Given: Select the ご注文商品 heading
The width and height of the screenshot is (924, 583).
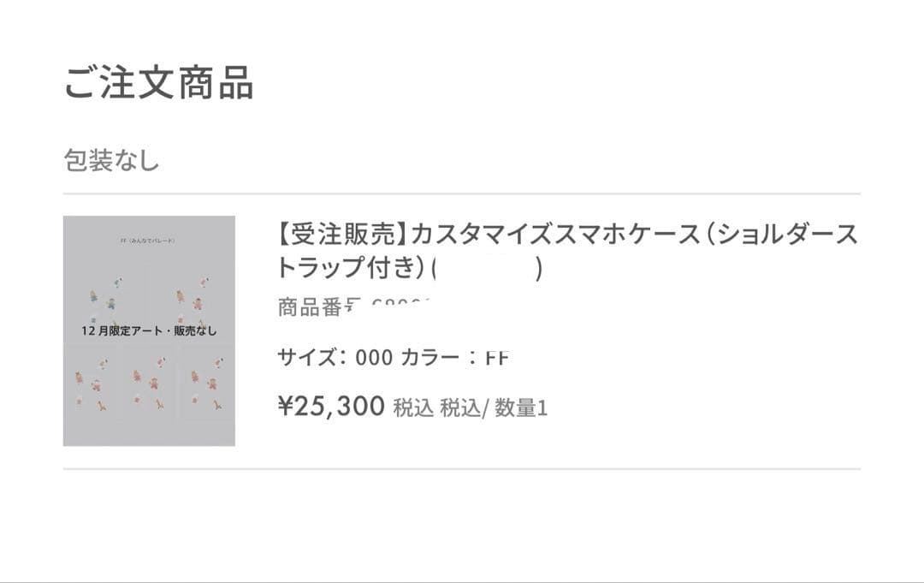Looking at the screenshot, I should 158,85.
